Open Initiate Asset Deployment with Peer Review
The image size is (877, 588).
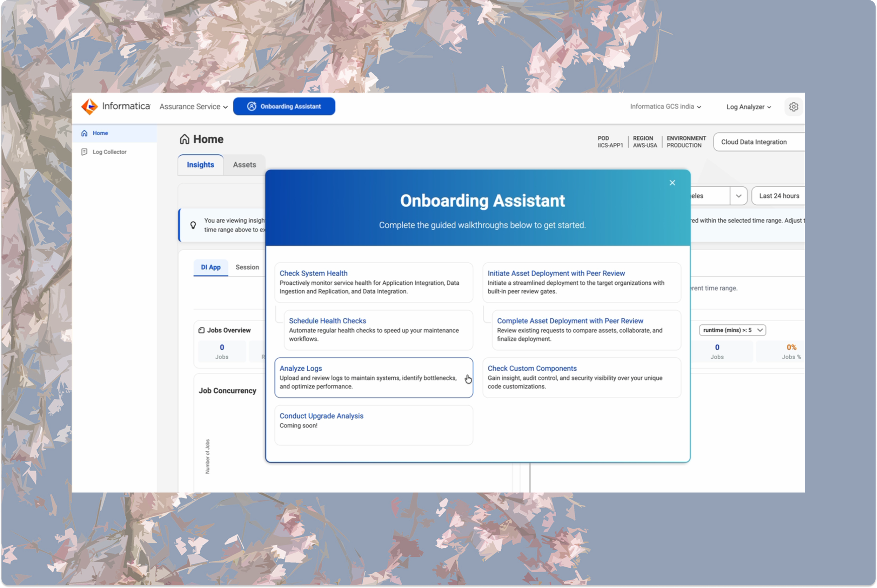[581, 282]
